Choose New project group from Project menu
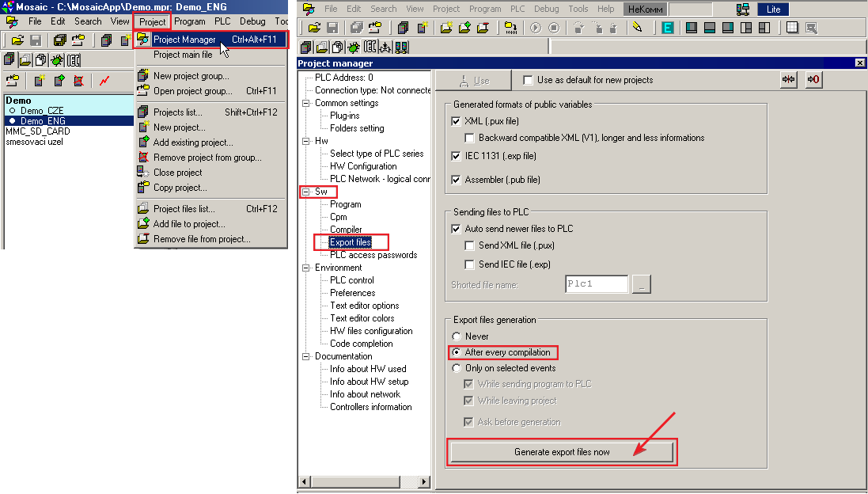Viewport: 868px width, 494px height. click(191, 76)
